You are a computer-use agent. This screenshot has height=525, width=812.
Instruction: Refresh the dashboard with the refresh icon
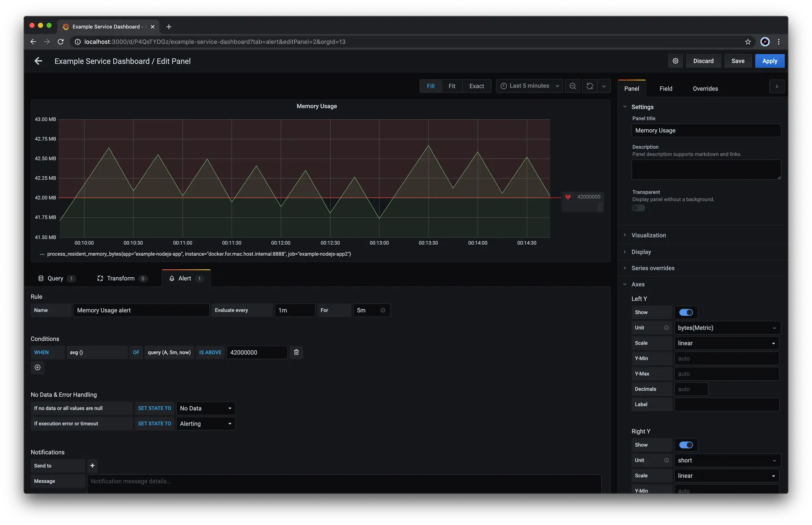point(590,86)
